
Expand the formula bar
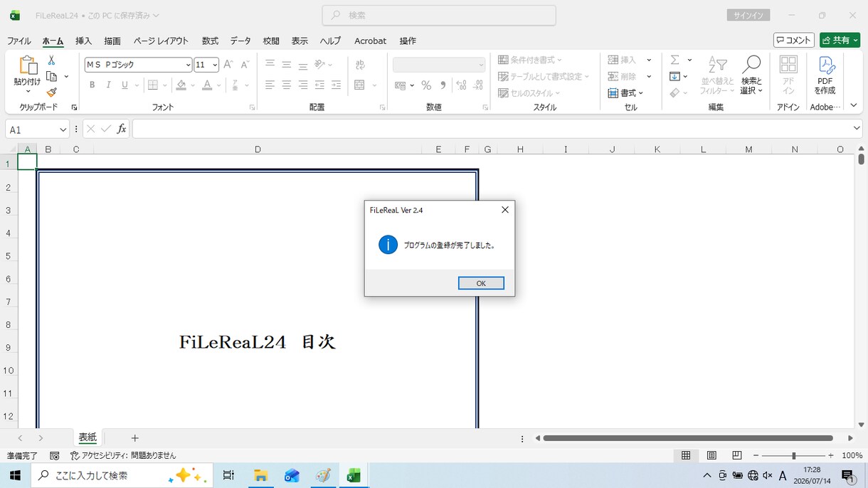click(x=857, y=128)
